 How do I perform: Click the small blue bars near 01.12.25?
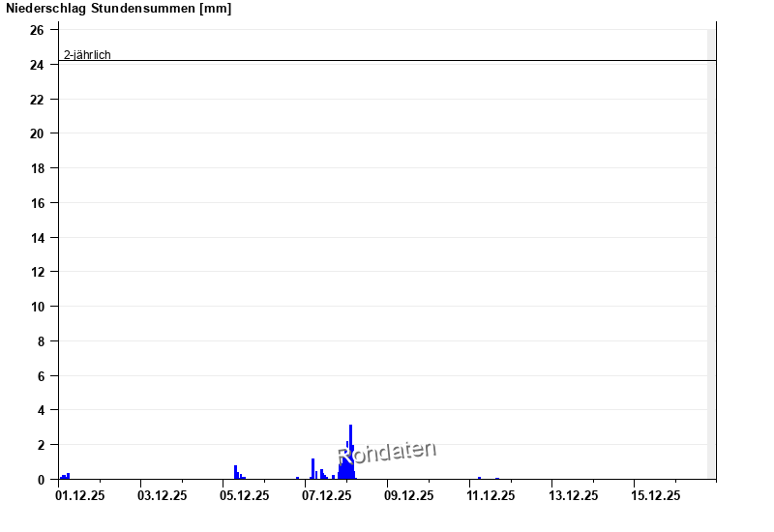coord(65,476)
